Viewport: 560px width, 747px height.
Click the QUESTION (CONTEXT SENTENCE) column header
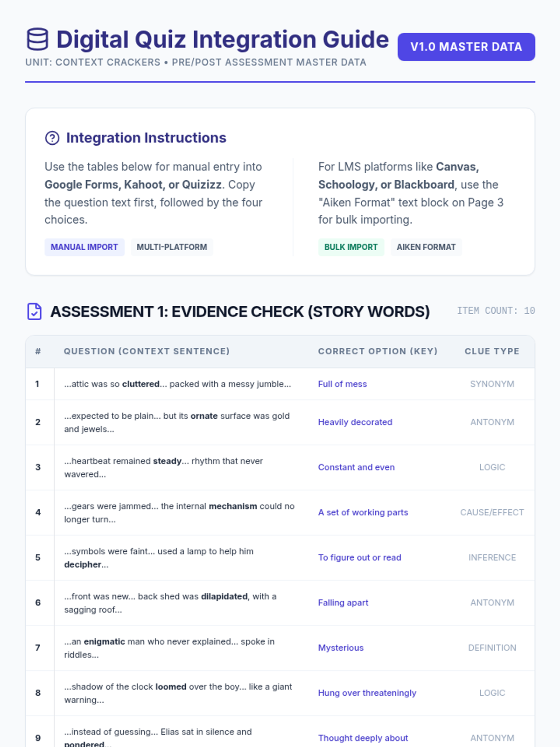pos(147,351)
